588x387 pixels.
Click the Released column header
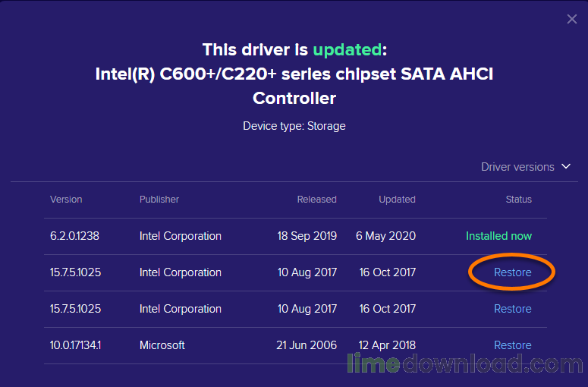pyautogui.click(x=316, y=200)
